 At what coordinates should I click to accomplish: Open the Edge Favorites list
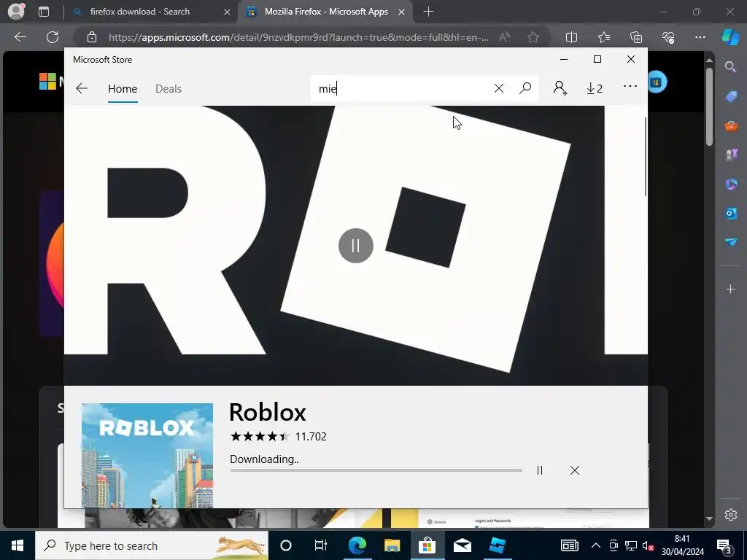[x=603, y=37]
